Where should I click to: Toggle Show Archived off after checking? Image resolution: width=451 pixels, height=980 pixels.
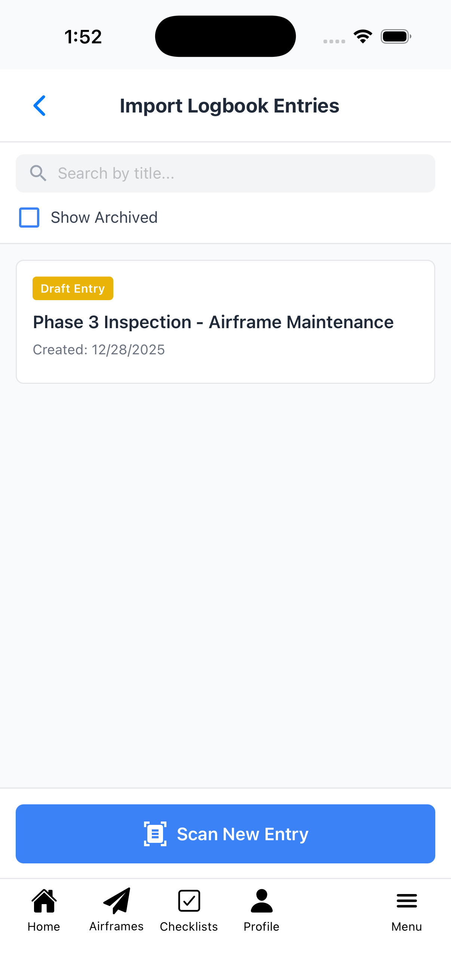(29, 217)
